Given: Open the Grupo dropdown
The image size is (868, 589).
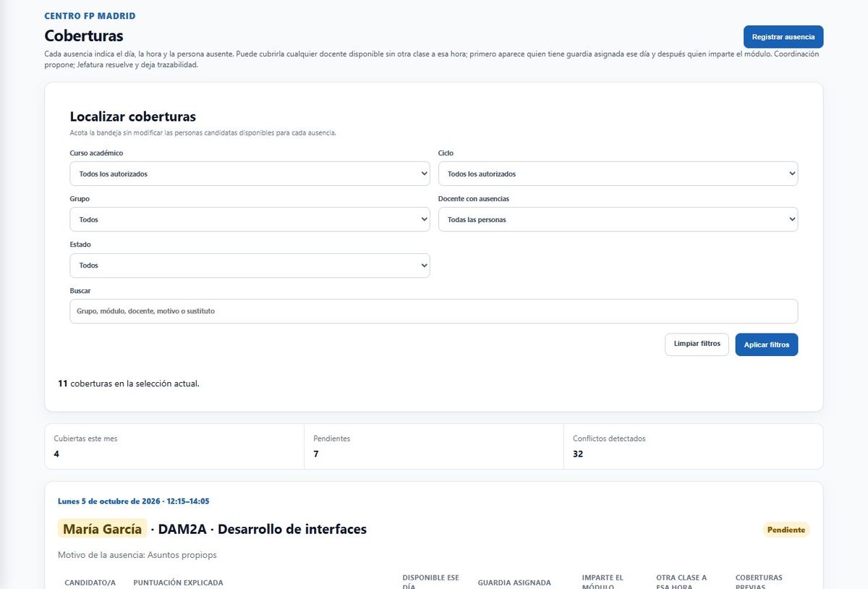Looking at the screenshot, I should tap(250, 219).
